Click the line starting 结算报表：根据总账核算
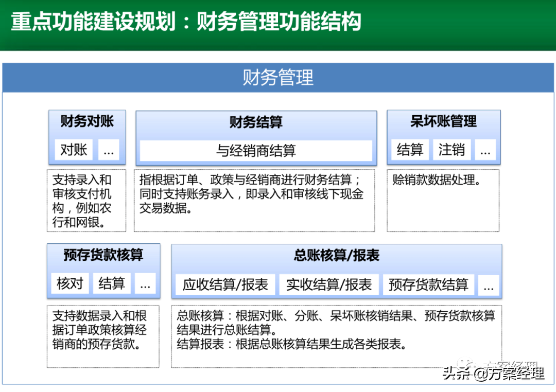The height and width of the screenshot is (392, 556). pos(292,344)
